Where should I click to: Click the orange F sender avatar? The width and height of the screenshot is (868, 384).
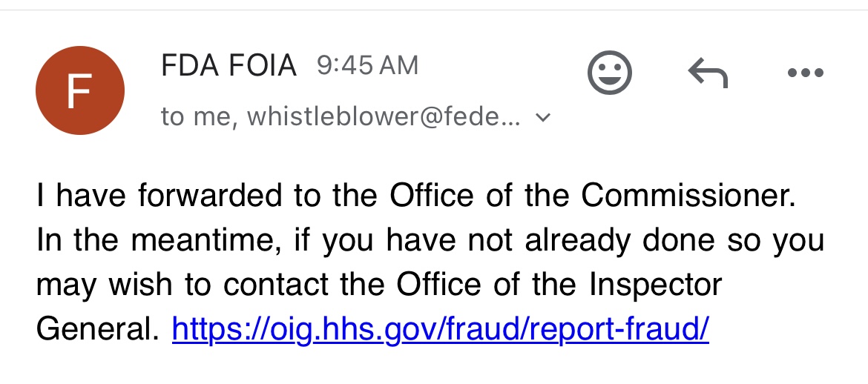pyautogui.click(x=79, y=90)
